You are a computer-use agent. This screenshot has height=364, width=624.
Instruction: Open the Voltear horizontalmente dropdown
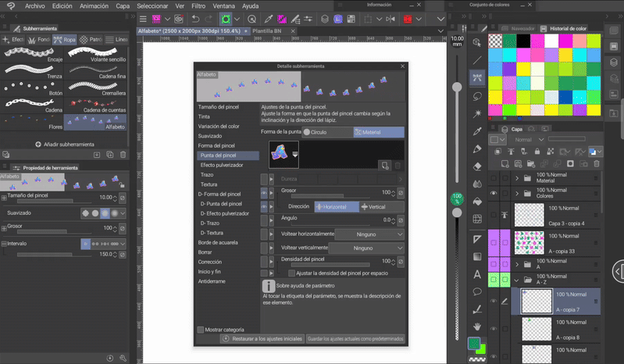pos(368,234)
